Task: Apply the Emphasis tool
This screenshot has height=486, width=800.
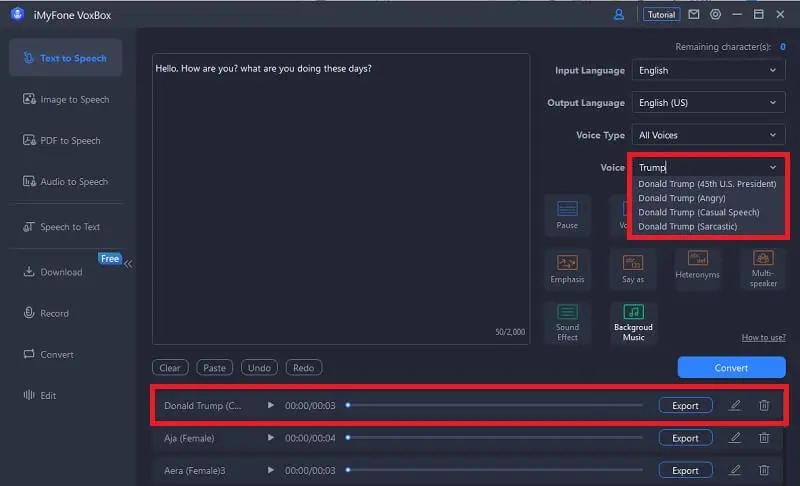Action: (567, 269)
